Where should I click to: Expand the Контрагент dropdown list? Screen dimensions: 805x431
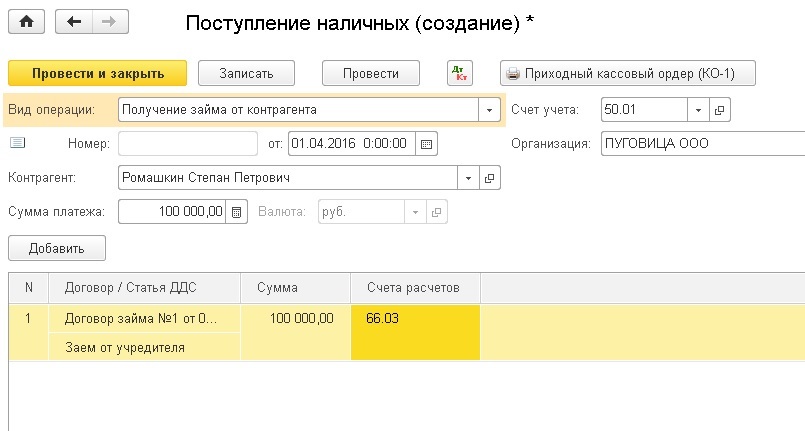coord(469,178)
